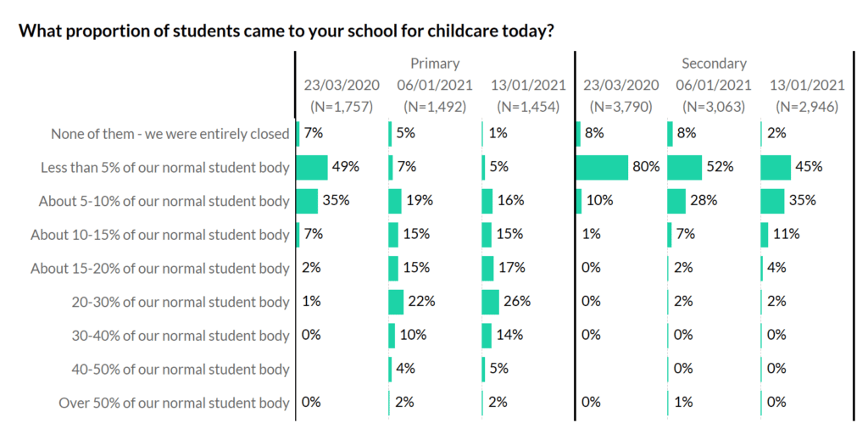Click the 22% bar in Primary 06/01/2021
The width and height of the screenshot is (868, 434).
[396, 302]
